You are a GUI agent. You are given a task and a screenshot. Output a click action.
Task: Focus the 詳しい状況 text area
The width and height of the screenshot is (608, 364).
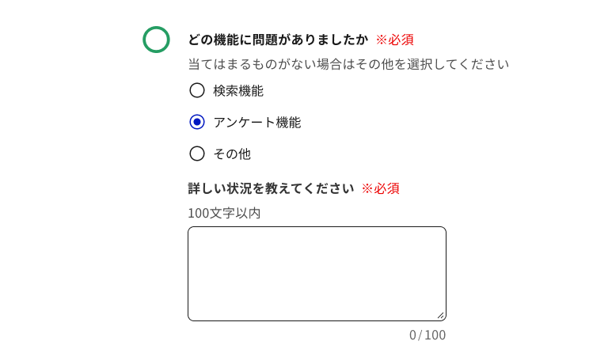317,273
